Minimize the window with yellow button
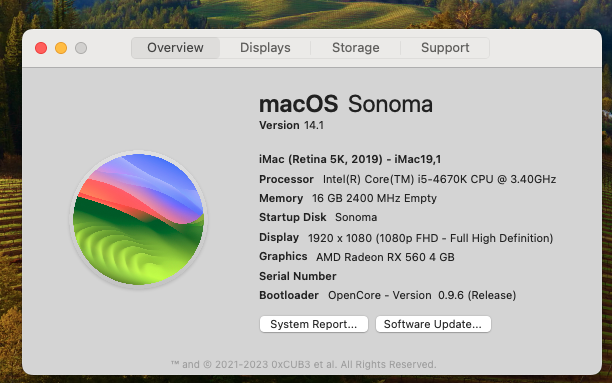Viewport: 612px width, 383px height. point(61,48)
